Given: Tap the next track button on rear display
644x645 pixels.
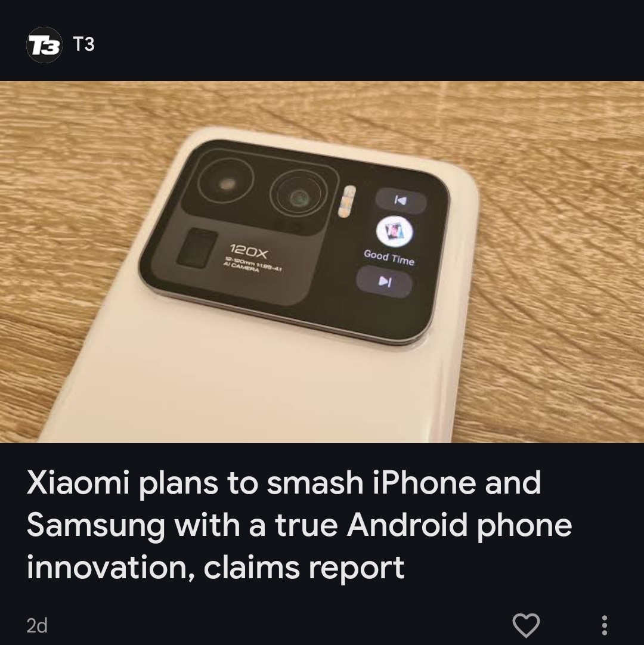Looking at the screenshot, I should (385, 281).
